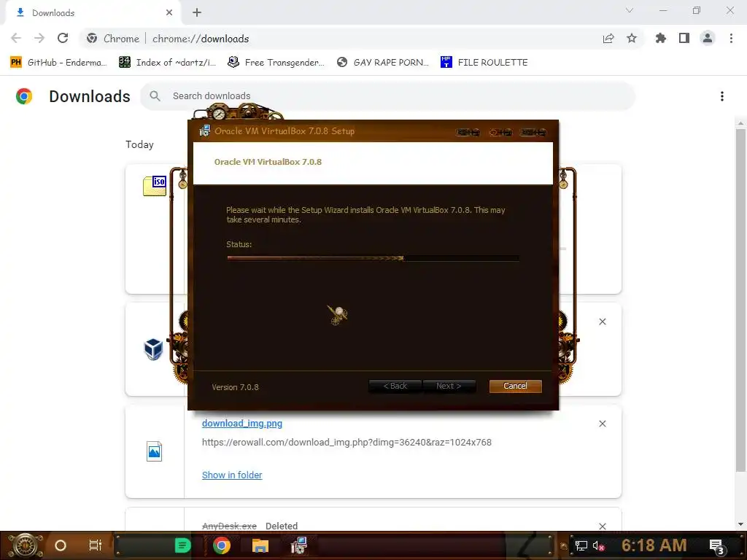Click Show in folder for download_img.png
The height and width of the screenshot is (560, 747).
coord(232,475)
